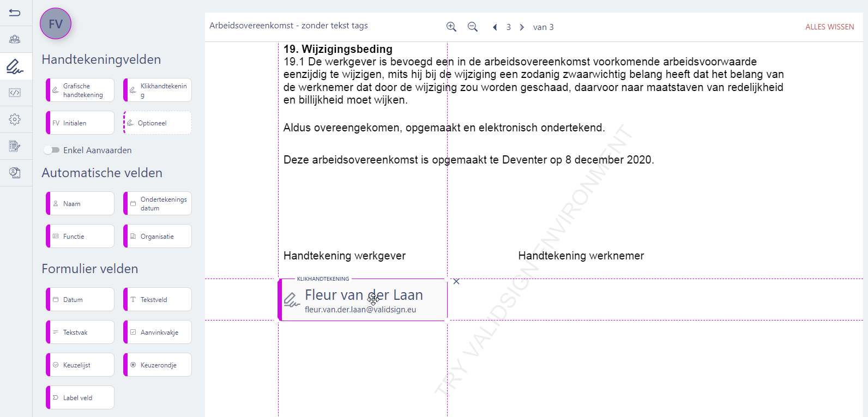Click the FV avatar circle

pyautogui.click(x=56, y=24)
